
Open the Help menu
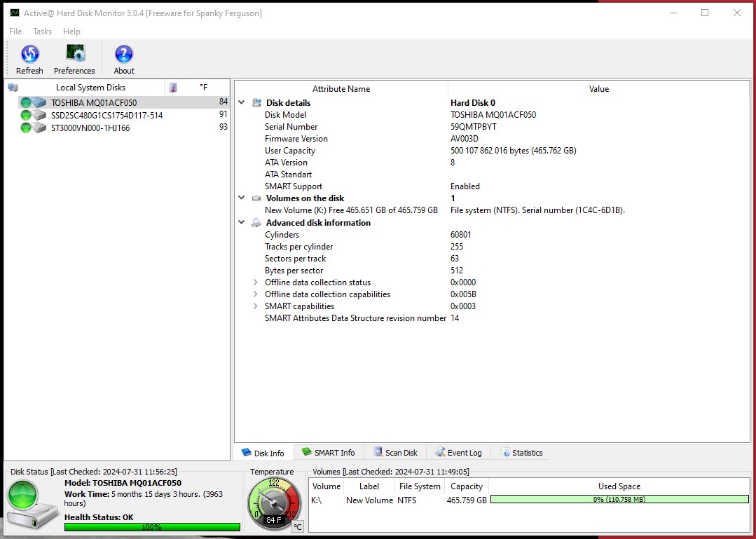click(x=71, y=31)
